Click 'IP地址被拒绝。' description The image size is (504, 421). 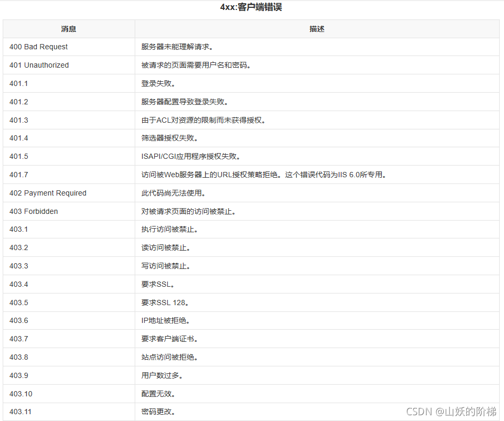tap(166, 321)
